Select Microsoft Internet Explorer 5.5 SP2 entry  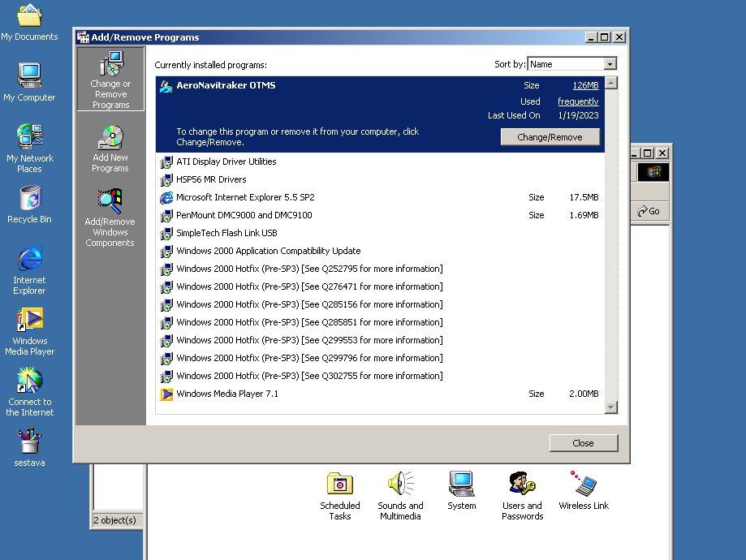245,197
